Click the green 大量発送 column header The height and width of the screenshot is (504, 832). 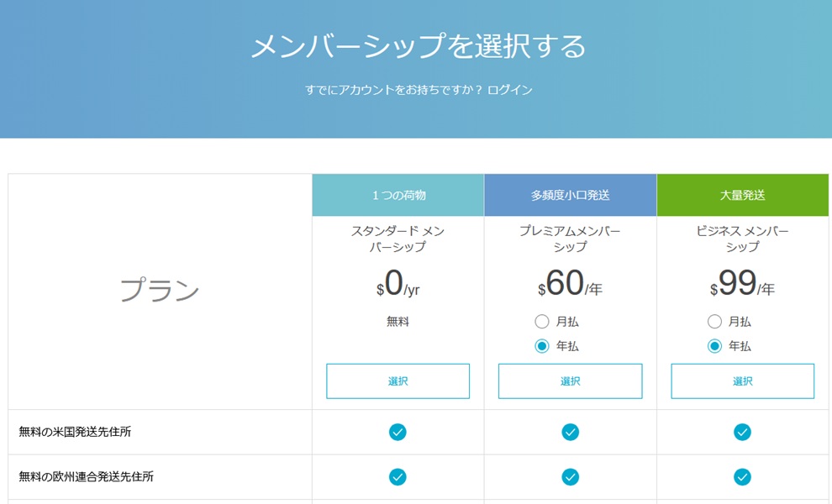point(743,195)
